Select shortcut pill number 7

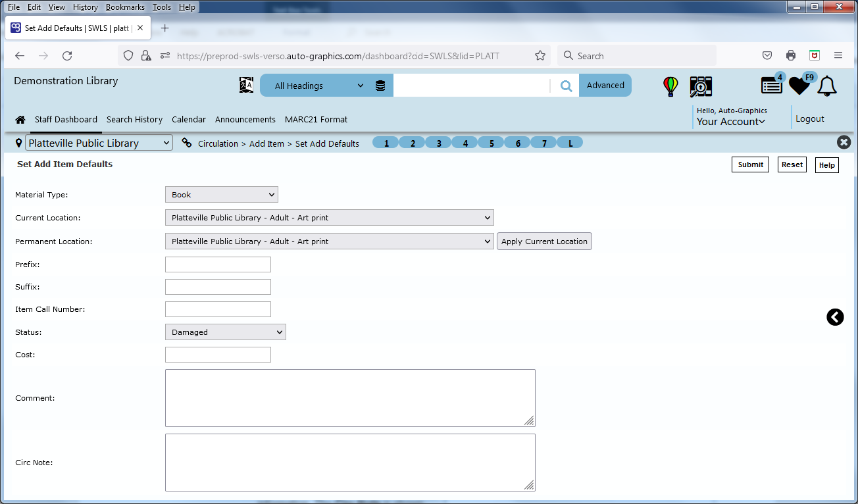[x=544, y=143]
